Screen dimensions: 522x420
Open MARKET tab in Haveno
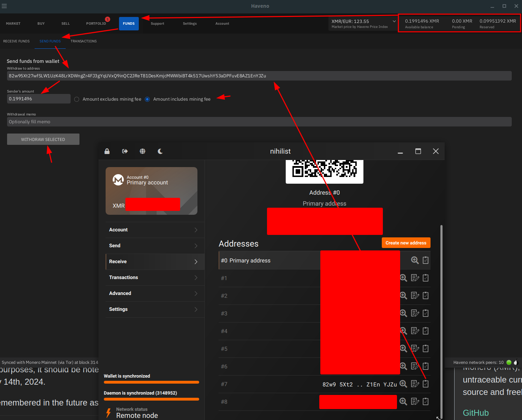pyautogui.click(x=13, y=24)
